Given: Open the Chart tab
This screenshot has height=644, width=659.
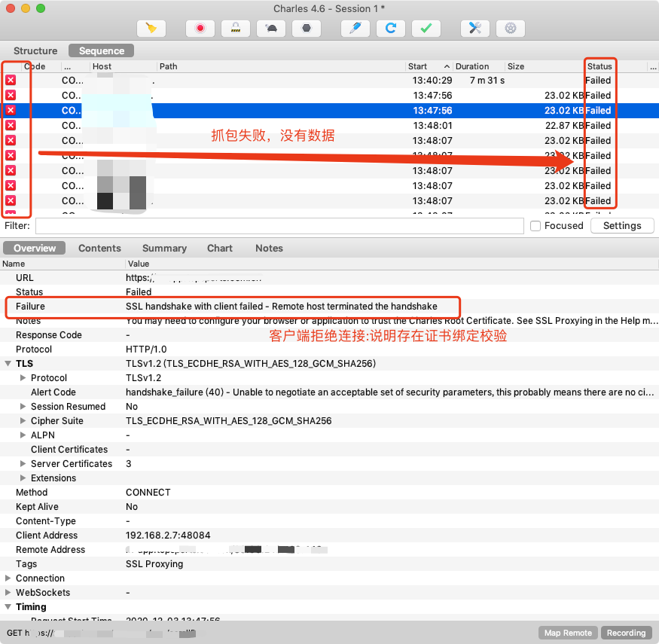Looking at the screenshot, I should [219, 248].
